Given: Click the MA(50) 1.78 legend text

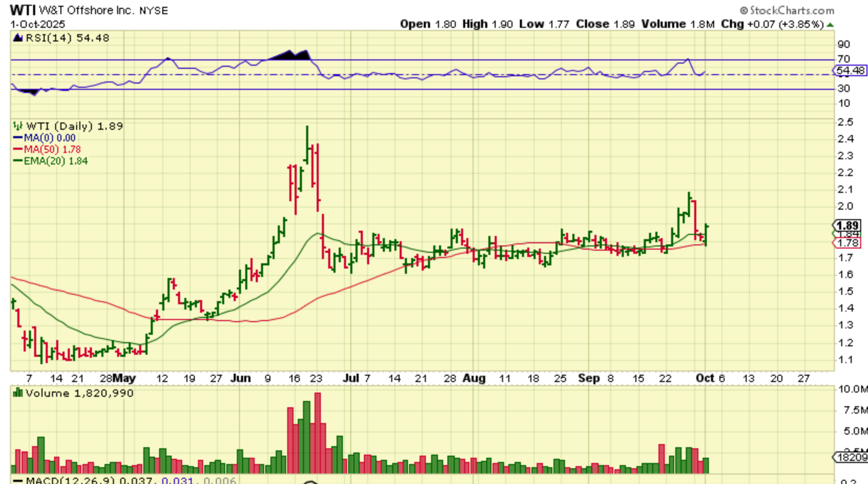Looking at the screenshot, I should [52, 149].
